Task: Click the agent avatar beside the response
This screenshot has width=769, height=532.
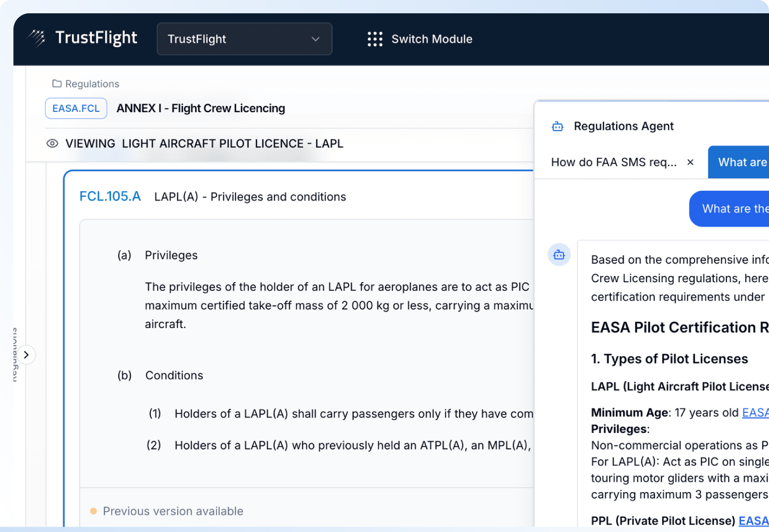Action: tap(559, 255)
